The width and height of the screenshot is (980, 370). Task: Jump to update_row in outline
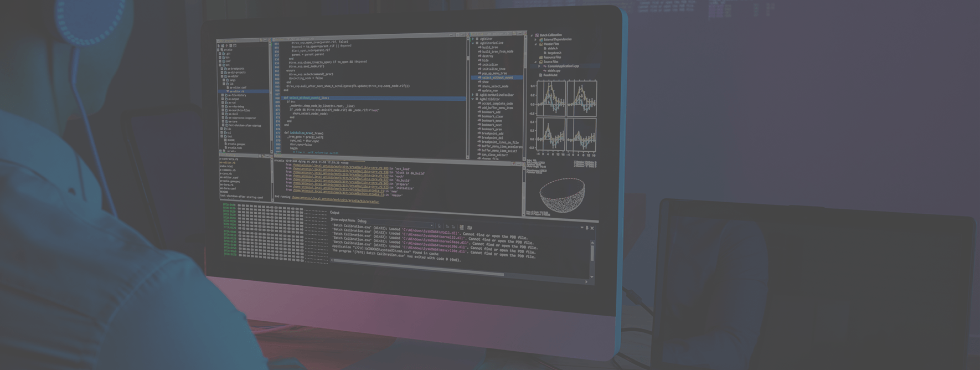[x=490, y=90]
